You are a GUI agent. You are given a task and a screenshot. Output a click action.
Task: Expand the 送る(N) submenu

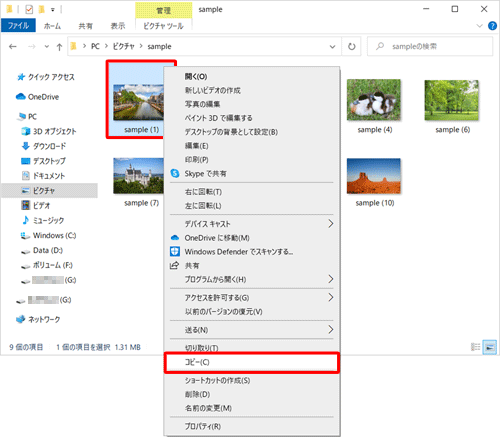click(330, 330)
